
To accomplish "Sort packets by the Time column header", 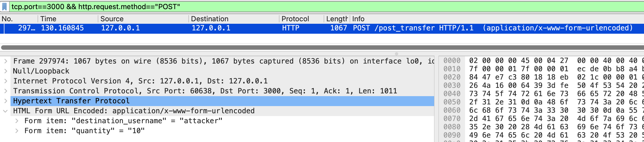I will click(66, 19).
